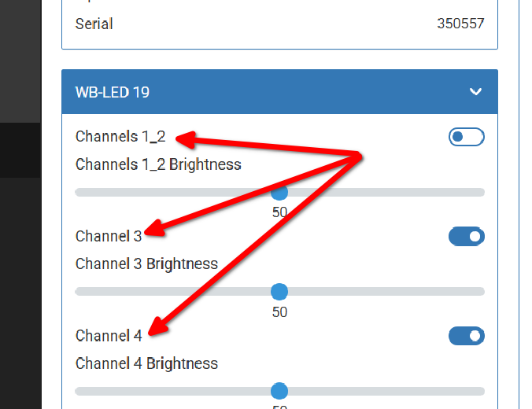The height and width of the screenshot is (409, 532).
Task: Click the Channel 4 label text
Action: point(109,336)
